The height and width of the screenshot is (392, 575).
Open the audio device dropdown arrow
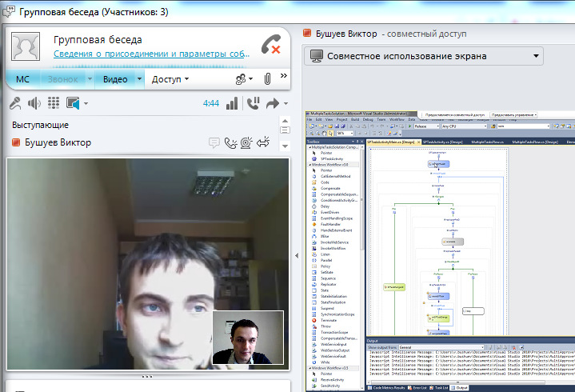(86, 104)
